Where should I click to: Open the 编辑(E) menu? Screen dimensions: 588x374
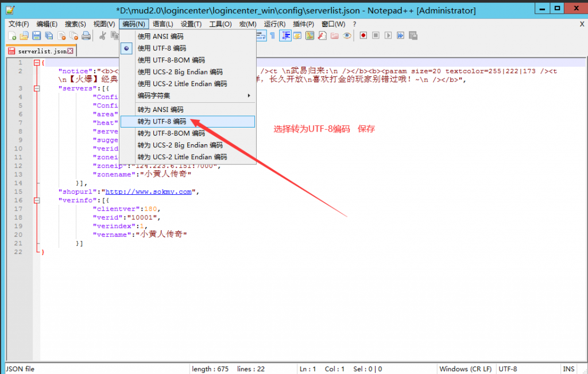pos(47,24)
